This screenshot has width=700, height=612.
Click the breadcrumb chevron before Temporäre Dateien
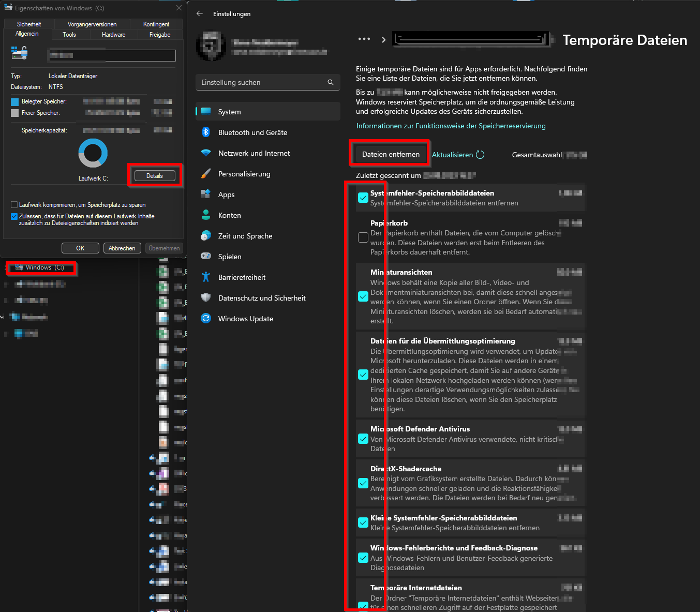pyautogui.click(x=383, y=40)
